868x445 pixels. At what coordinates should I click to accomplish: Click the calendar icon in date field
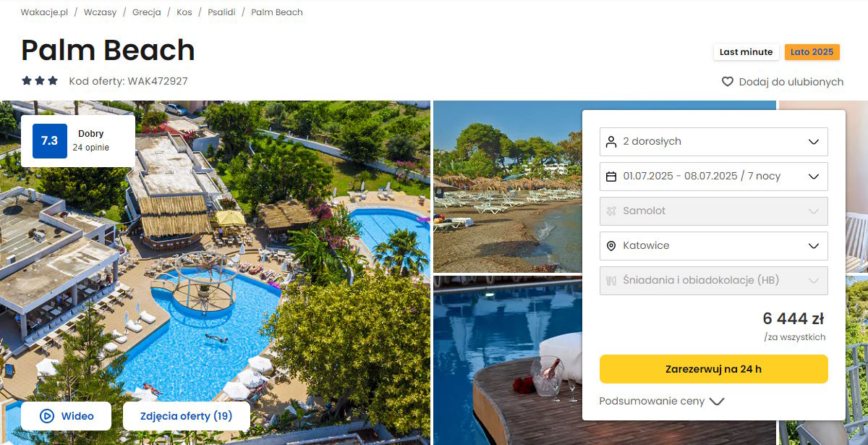(611, 177)
